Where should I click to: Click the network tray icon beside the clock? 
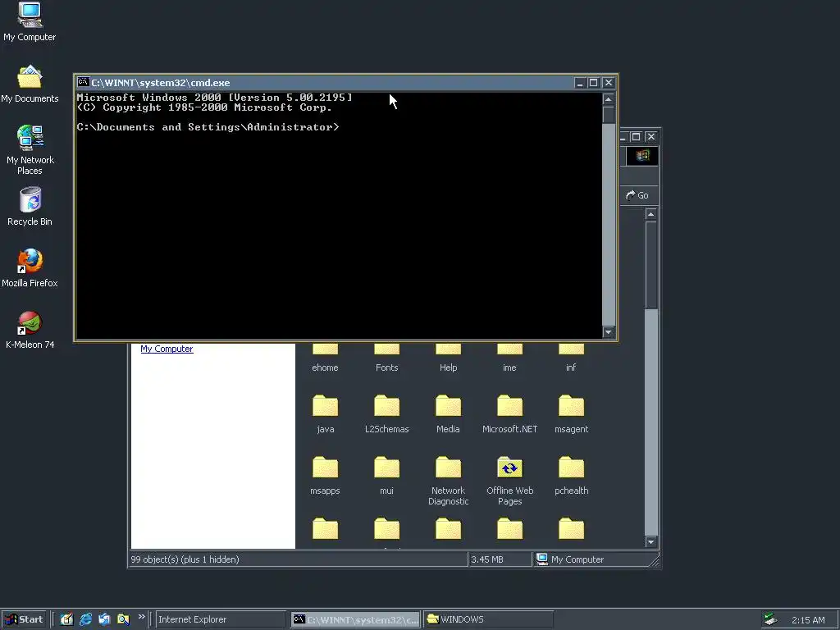click(770, 619)
